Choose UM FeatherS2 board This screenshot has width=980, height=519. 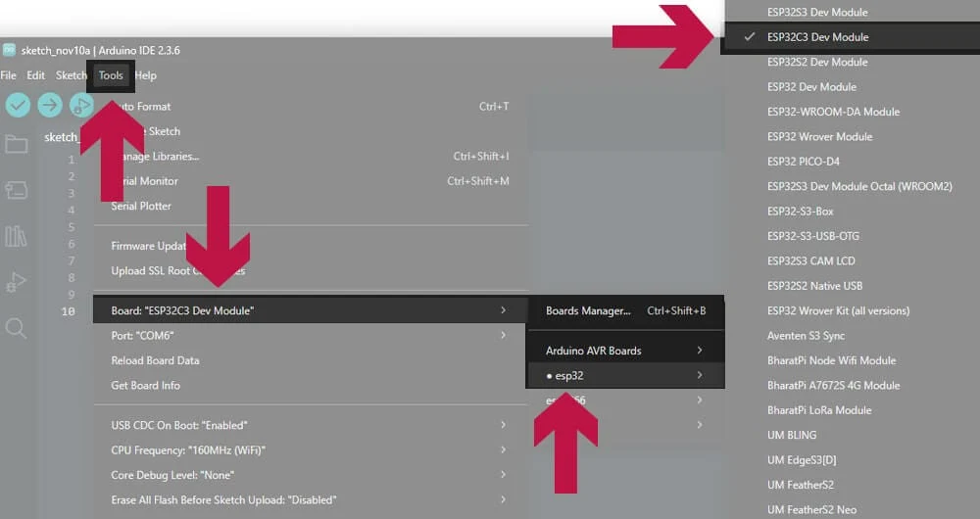850,485
